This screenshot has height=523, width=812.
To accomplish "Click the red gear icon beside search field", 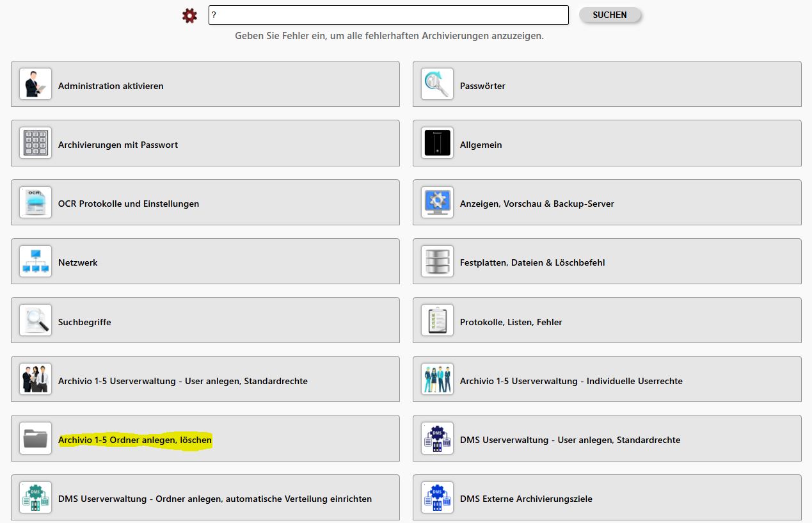I will point(189,15).
